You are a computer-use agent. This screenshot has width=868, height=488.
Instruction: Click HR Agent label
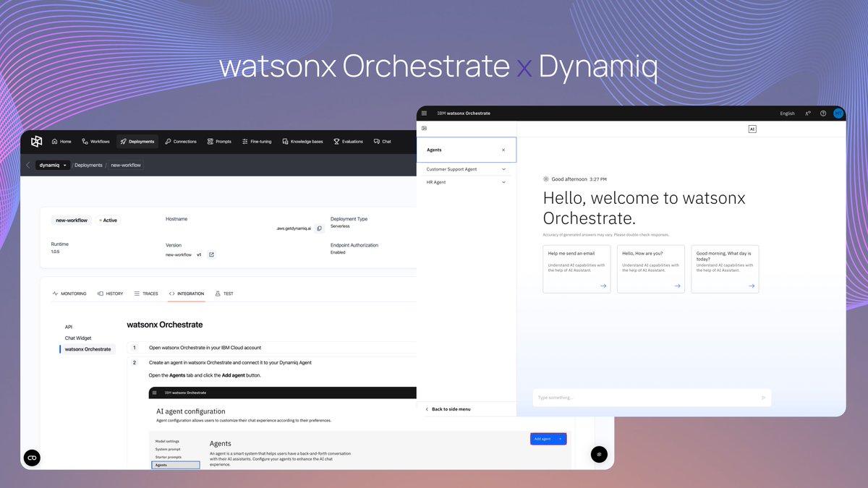(436, 182)
